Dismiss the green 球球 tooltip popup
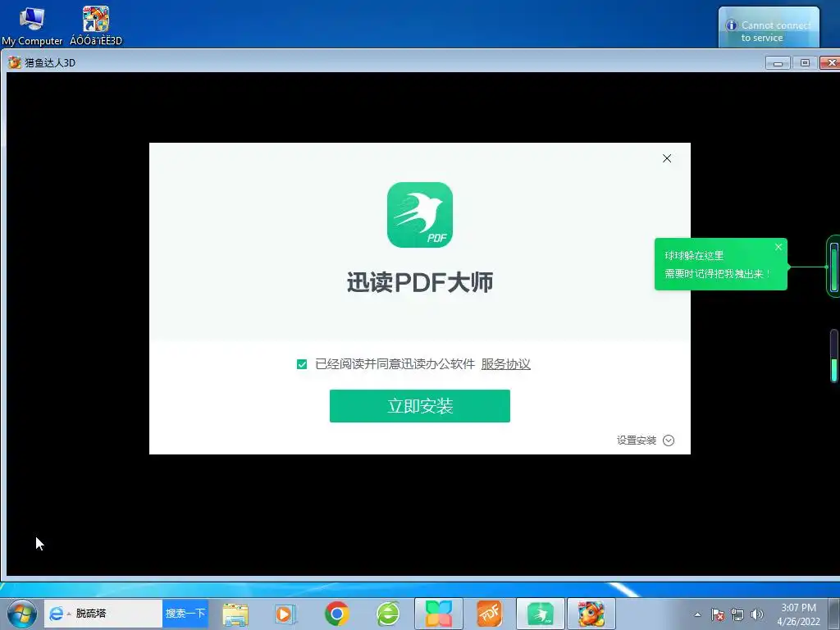 click(x=778, y=247)
